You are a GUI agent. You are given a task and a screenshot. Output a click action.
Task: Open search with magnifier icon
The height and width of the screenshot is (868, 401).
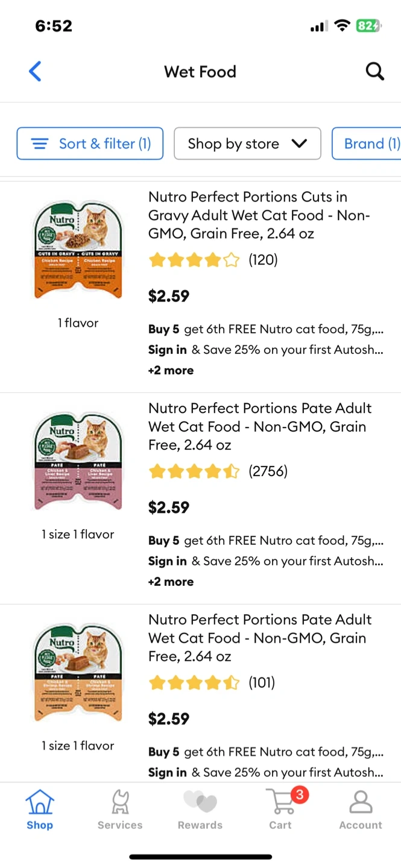(x=374, y=71)
